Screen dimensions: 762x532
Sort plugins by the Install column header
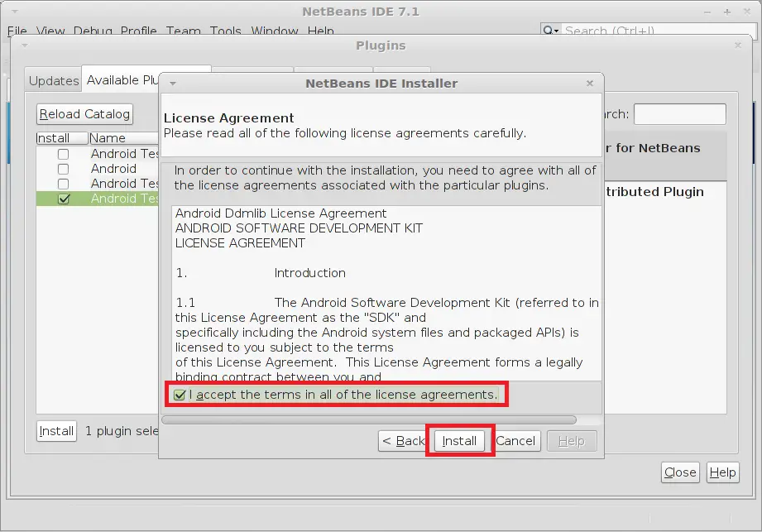click(62, 138)
